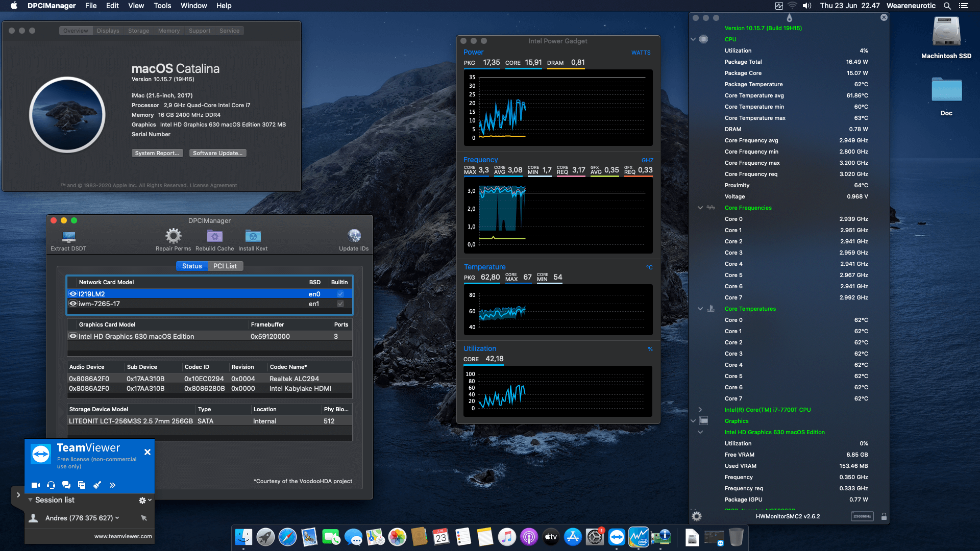The width and height of the screenshot is (980, 551).
Task: Toggle eye icon for I219LM2 network card
Action: [x=73, y=294]
